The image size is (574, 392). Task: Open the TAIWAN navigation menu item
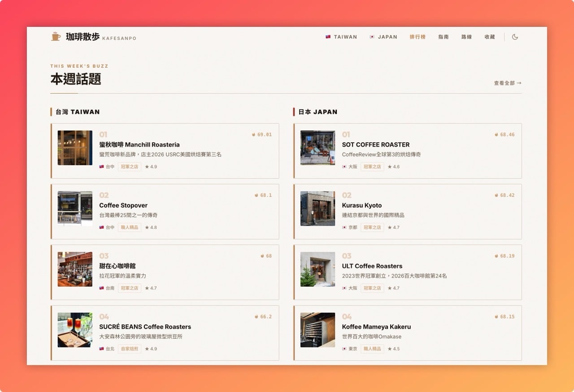pyautogui.click(x=341, y=37)
